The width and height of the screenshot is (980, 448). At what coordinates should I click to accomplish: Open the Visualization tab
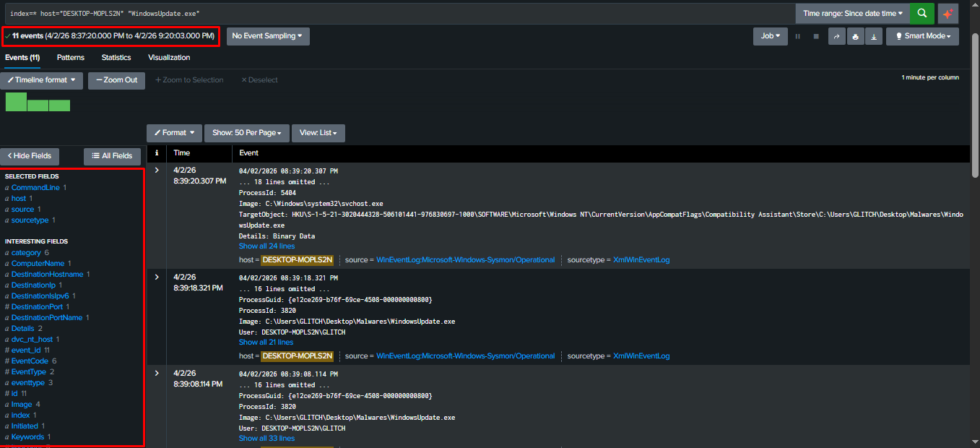coord(168,57)
